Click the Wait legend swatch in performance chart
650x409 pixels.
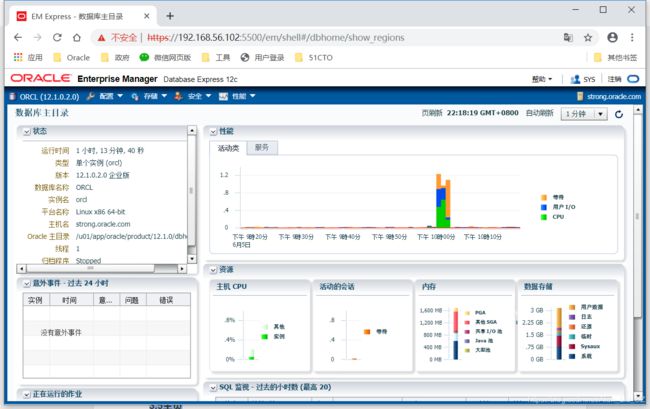point(544,197)
